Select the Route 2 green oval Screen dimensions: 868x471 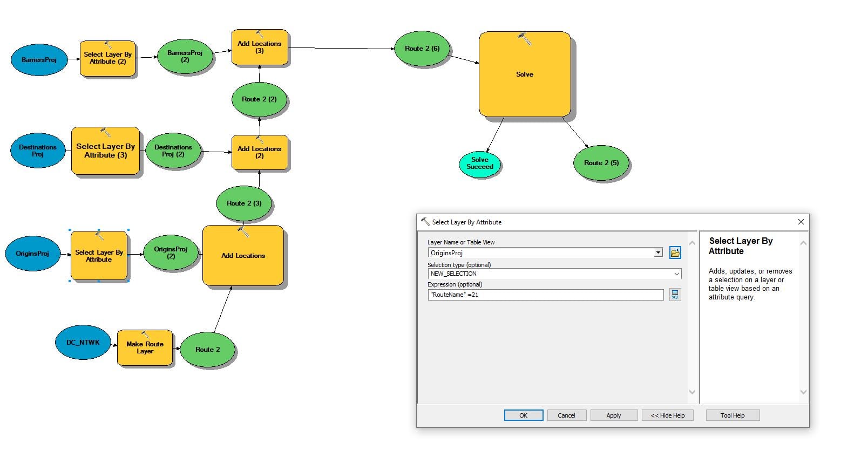(208, 350)
